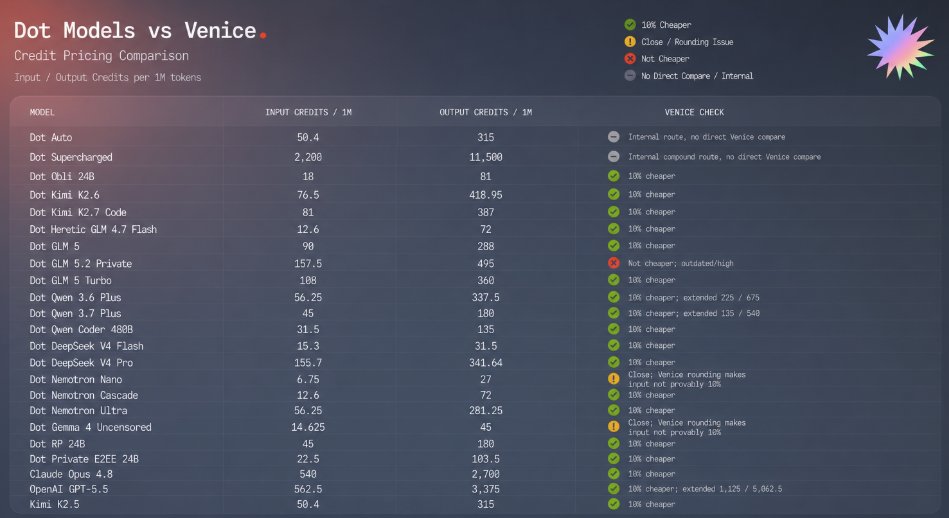The image size is (949, 518).
Task: Click the 6.75 input credits value
Action: point(308,379)
